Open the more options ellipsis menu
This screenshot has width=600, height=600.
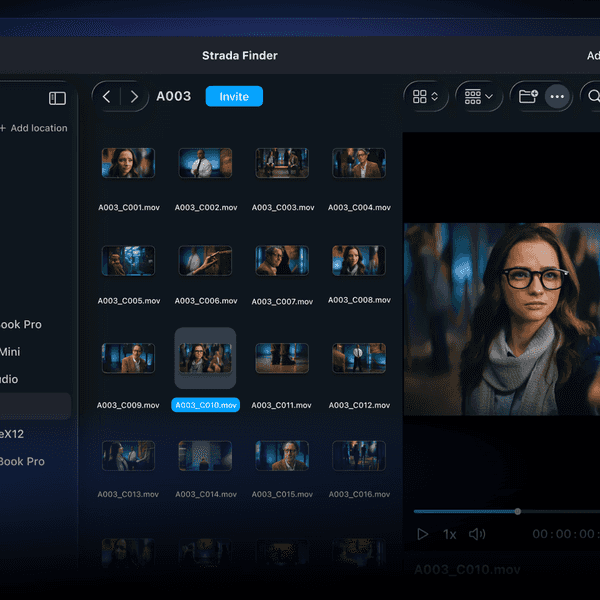click(x=557, y=96)
